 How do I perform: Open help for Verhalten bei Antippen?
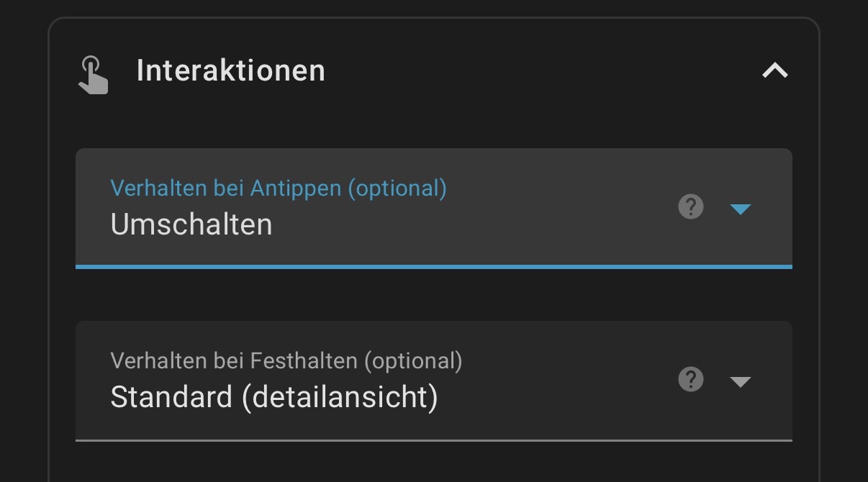point(690,208)
